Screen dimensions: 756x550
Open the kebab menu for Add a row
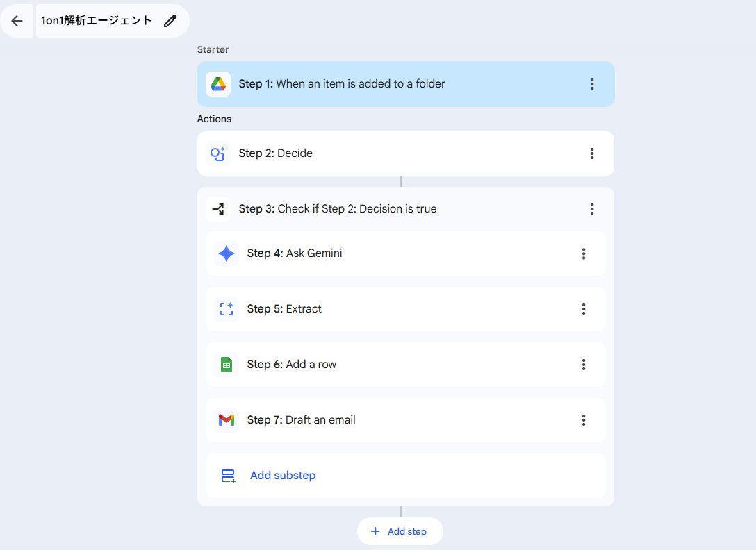(584, 365)
